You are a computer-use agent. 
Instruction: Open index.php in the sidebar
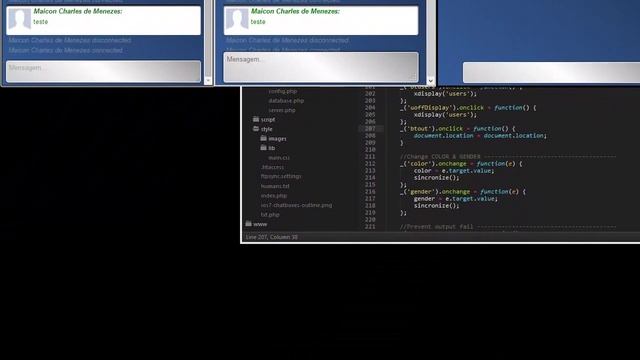274,196
